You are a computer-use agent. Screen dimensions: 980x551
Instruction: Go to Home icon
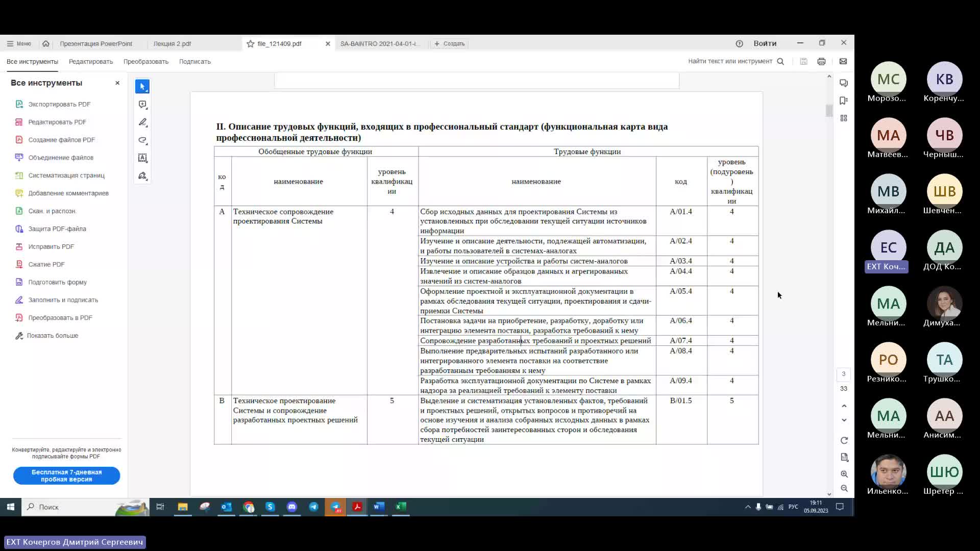tap(46, 44)
